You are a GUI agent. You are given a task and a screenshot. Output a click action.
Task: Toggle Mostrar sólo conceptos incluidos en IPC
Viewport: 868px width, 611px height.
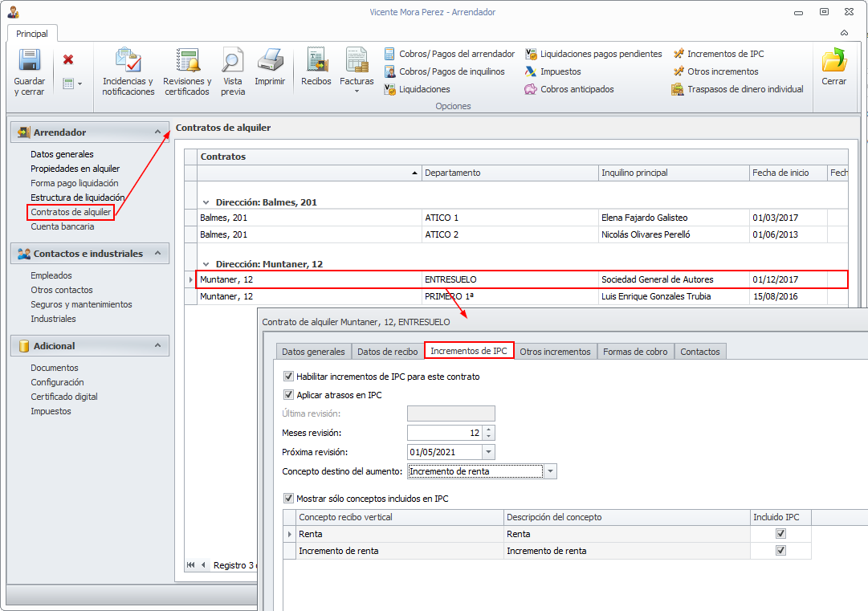[289, 499]
